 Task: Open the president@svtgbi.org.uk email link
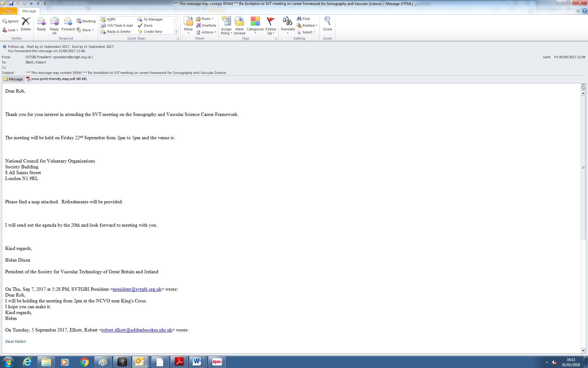137,289
